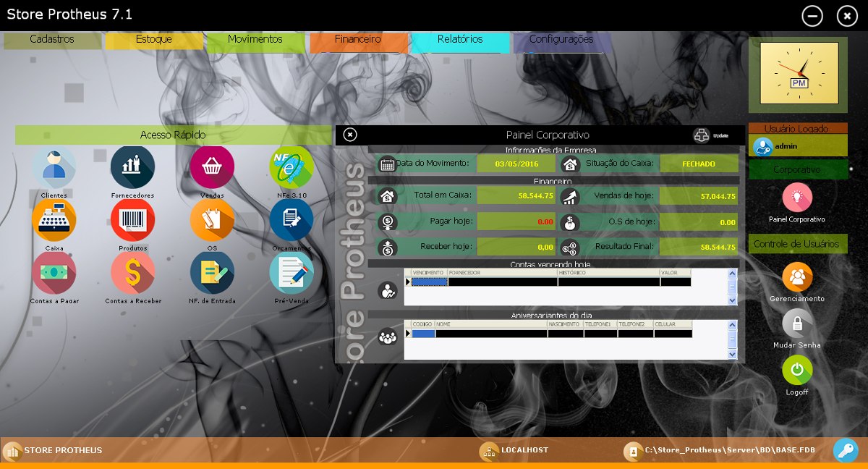Viewport: 868px width, 469px height.
Task: Open the Pré-Venda icon
Action: coord(292,273)
